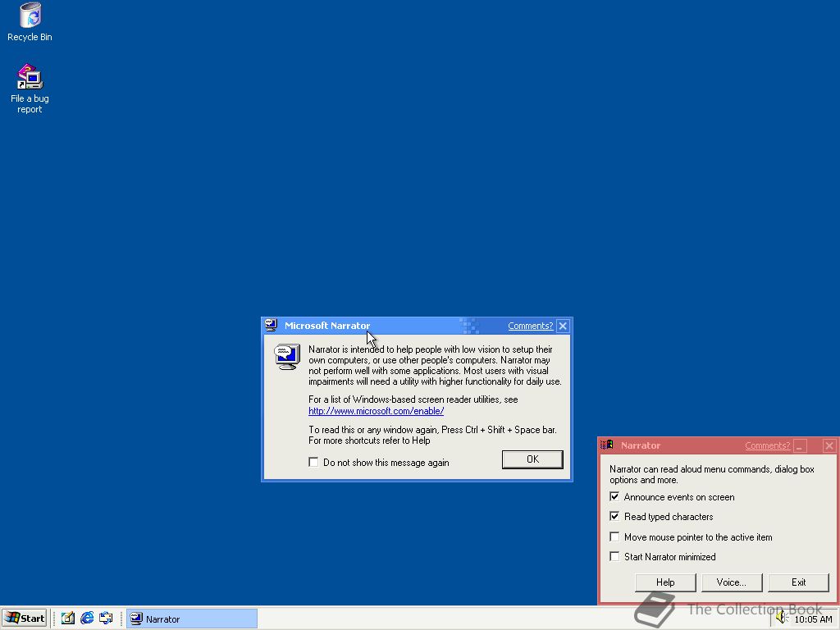
Task: Click the Narrator monitor icon in dialog body
Action: (x=287, y=358)
